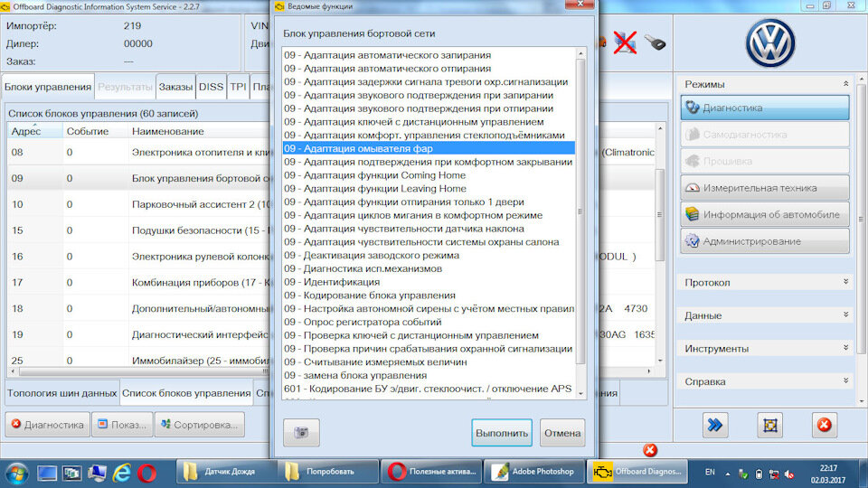The image size is (868, 488).
Task: Open 'Датчик Дождя' folder in taskbar
Action: coord(226,472)
